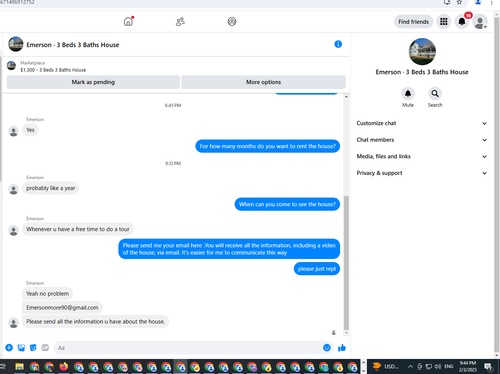This screenshot has height=374, width=500.
Task: Open the emoji picker in message box
Action: point(327,348)
